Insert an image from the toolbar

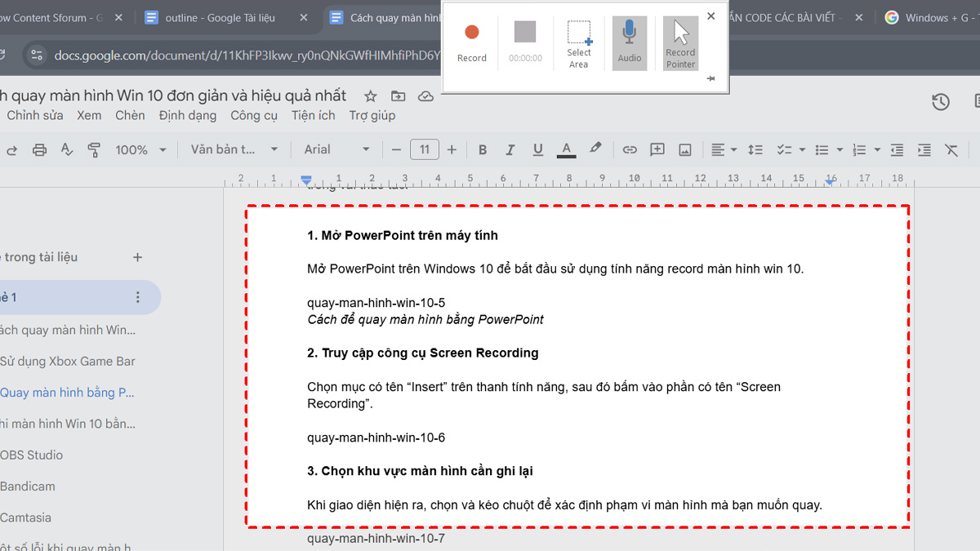(685, 149)
